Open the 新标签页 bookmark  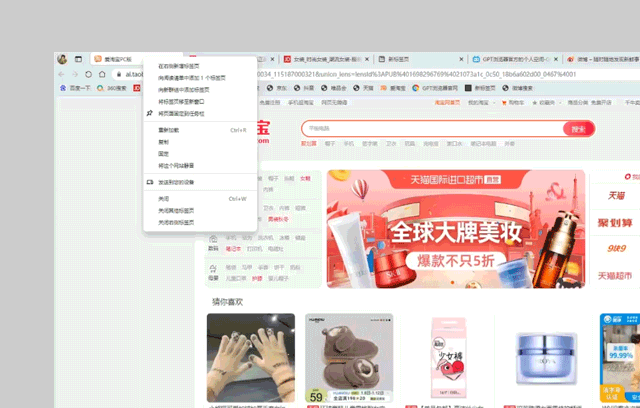(x=480, y=88)
